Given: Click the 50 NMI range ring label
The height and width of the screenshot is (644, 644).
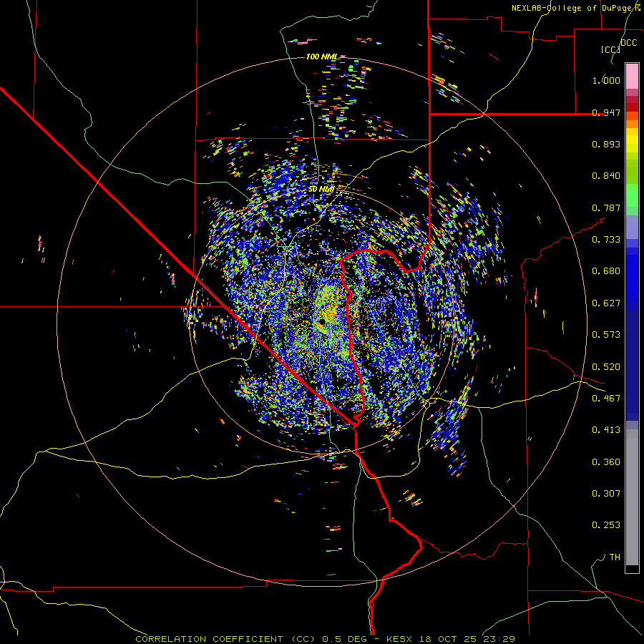Looking at the screenshot, I should tap(321, 189).
